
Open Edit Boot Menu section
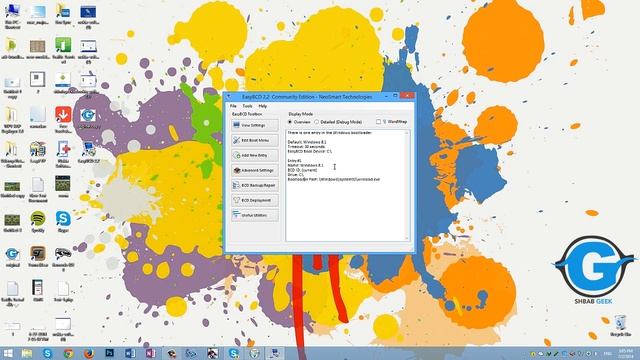pyautogui.click(x=255, y=140)
